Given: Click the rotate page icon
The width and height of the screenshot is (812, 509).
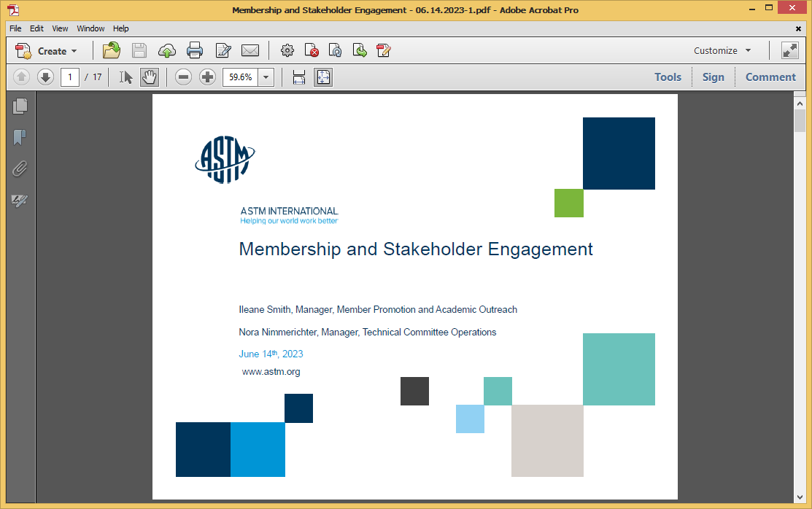Looking at the screenshot, I should 336,51.
